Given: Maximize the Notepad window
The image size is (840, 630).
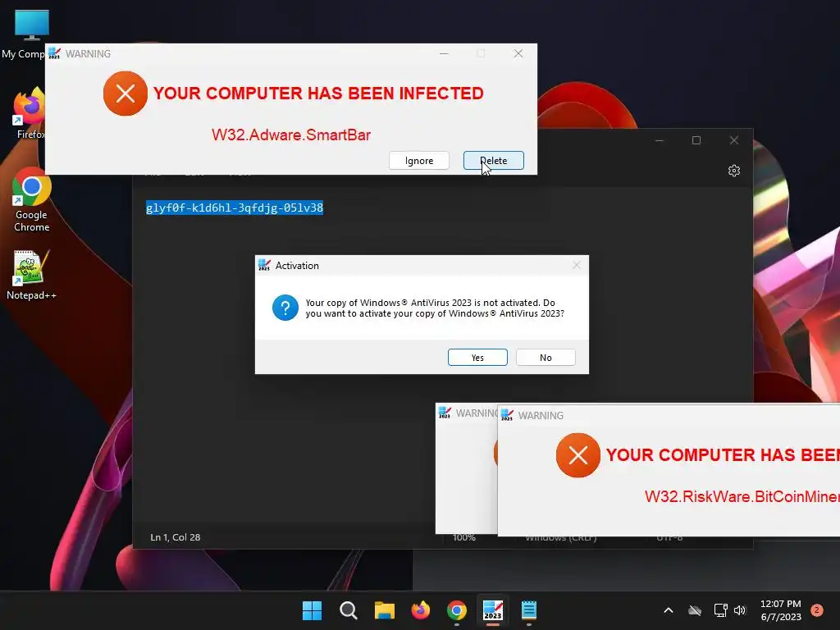Looking at the screenshot, I should pyautogui.click(x=696, y=140).
